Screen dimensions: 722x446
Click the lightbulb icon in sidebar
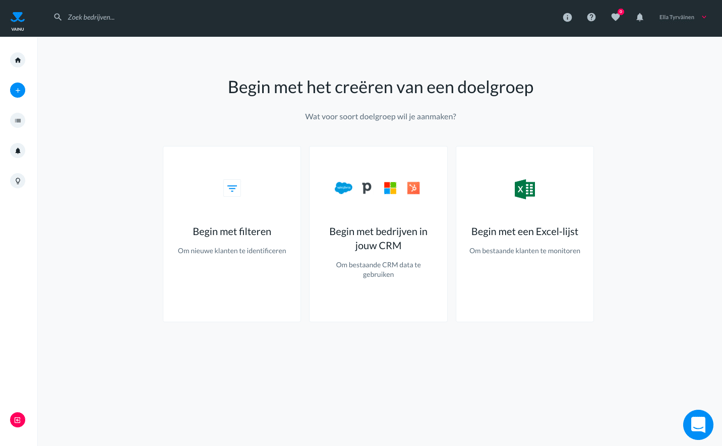coord(17,181)
